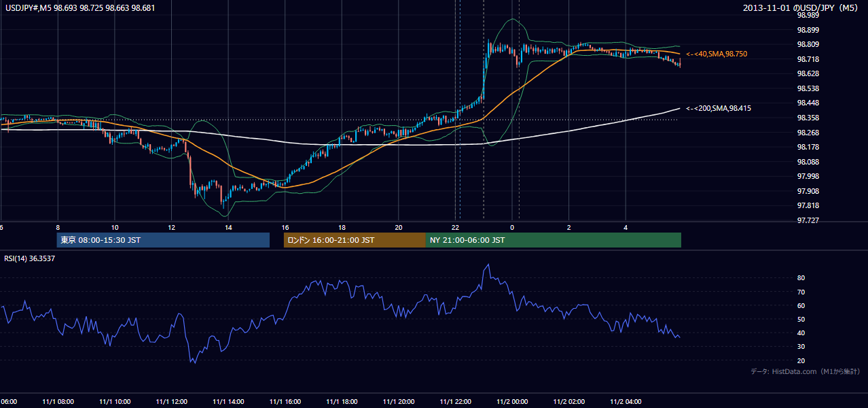Click hour mark 2 under the price chart
Screen dimensions: 868x408
[x=569, y=227]
